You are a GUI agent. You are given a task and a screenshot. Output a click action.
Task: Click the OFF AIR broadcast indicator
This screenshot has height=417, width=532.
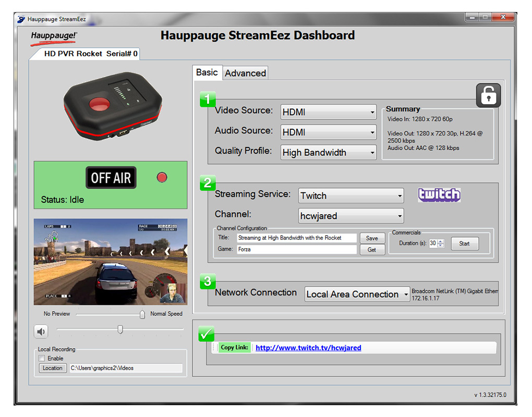click(111, 178)
